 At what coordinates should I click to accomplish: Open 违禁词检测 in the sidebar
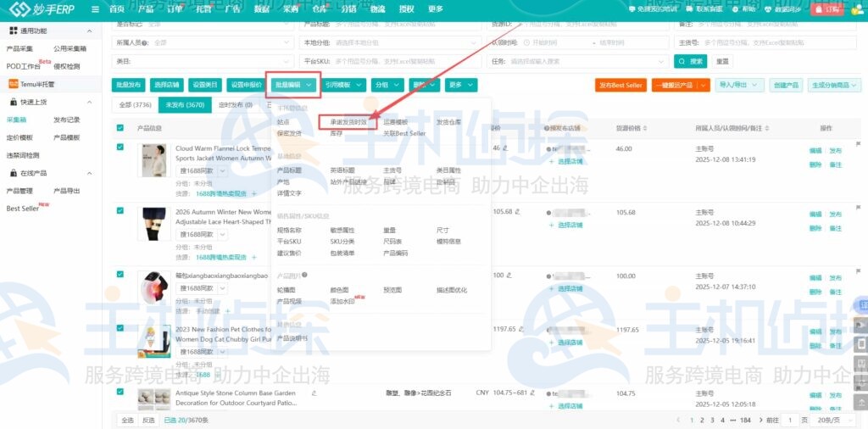23,155
